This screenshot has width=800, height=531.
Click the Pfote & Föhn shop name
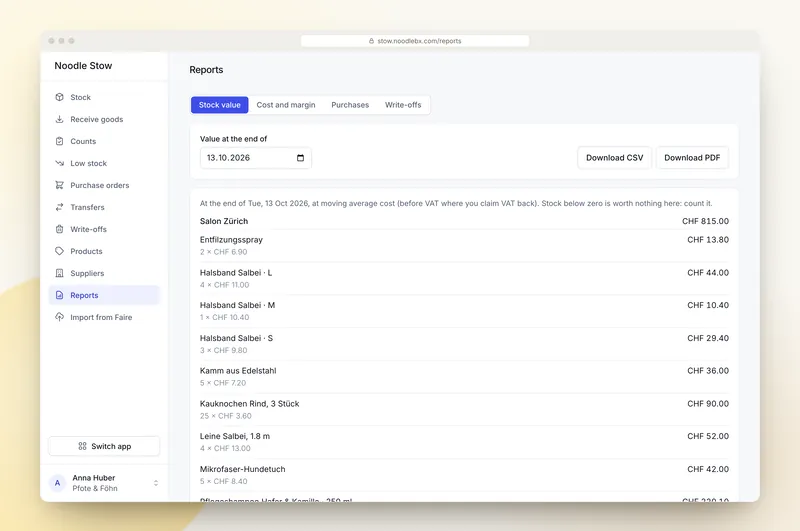pyautogui.click(x=95, y=488)
